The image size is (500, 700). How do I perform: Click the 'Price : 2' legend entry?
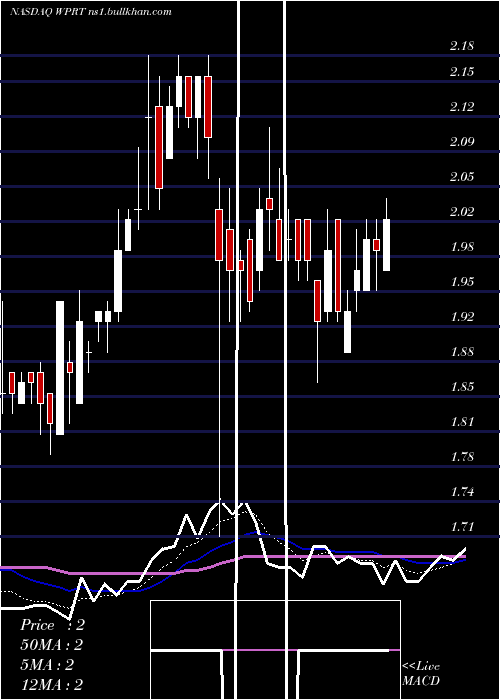tap(52, 625)
